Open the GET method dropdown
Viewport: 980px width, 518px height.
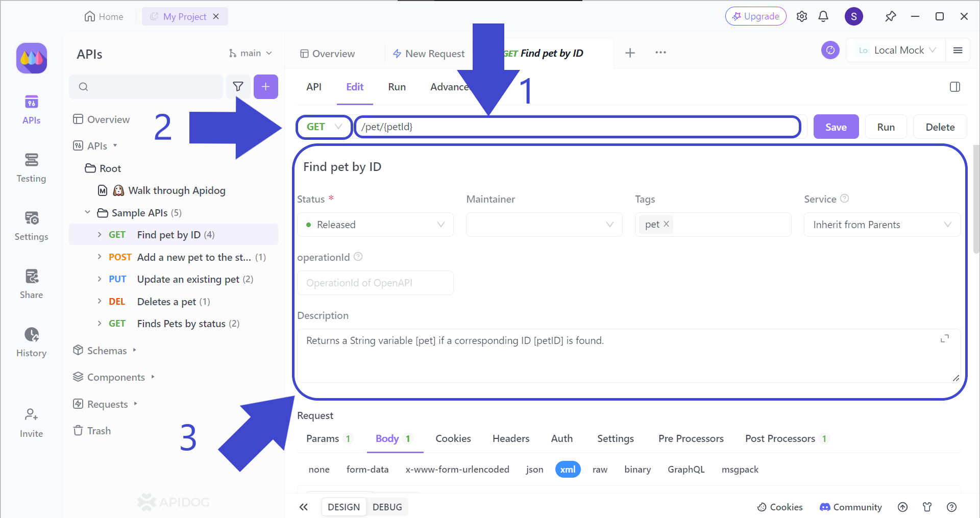click(324, 127)
